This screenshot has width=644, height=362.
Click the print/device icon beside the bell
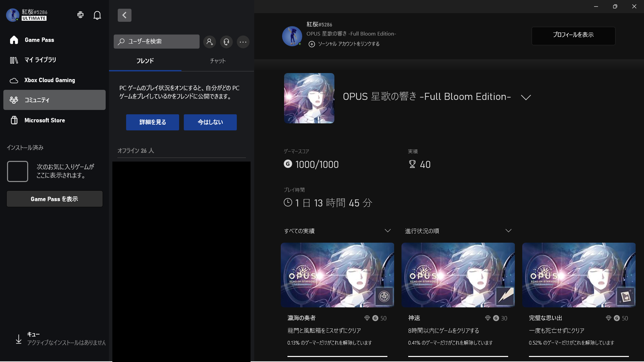click(80, 15)
